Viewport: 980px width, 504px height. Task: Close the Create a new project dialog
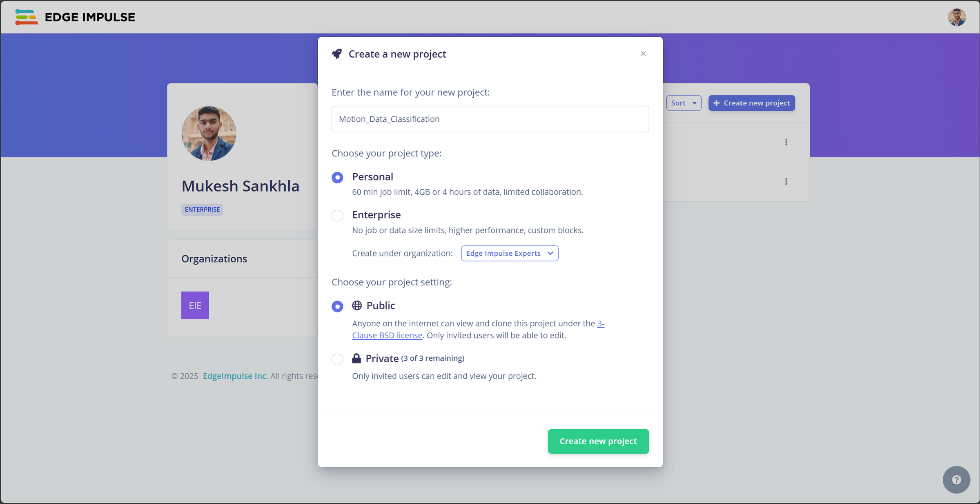pyautogui.click(x=643, y=54)
